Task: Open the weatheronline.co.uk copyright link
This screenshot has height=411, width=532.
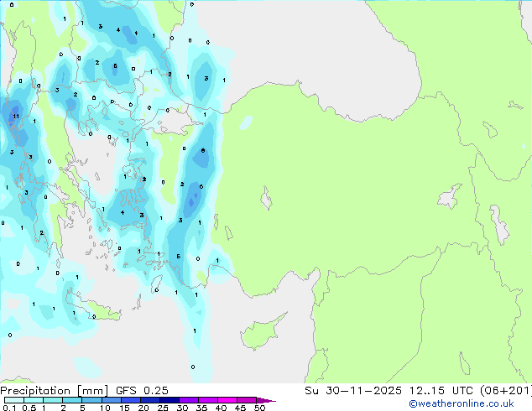Action: click(462, 403)
